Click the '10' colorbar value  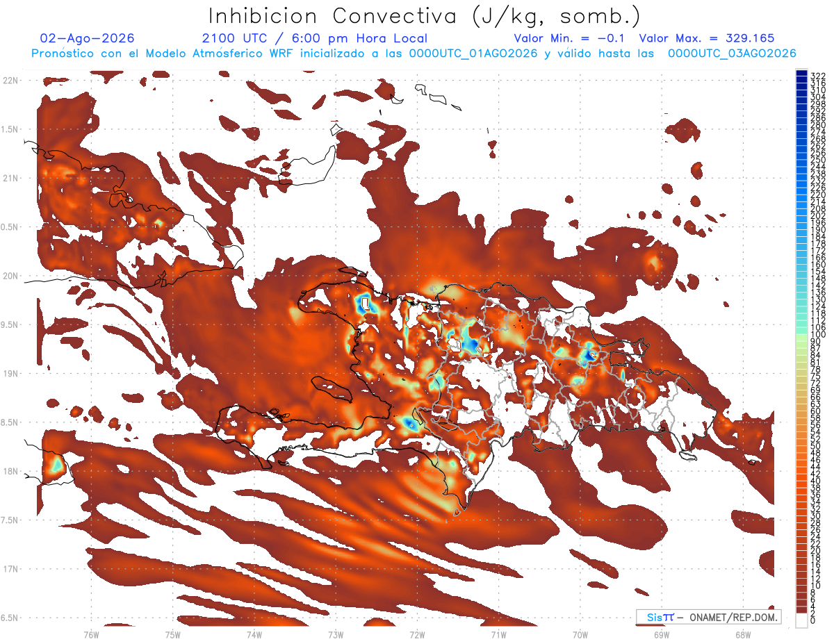tap(816, 586)
